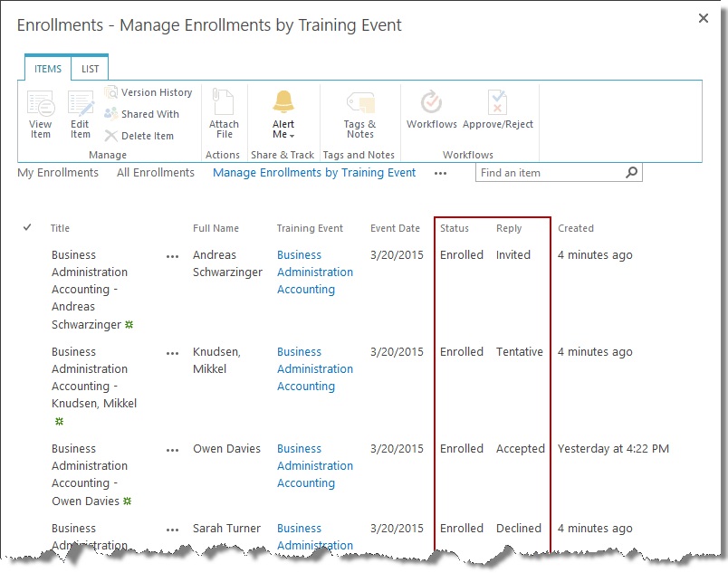Viewport: 728px width, 573px height.
Task: Click the Workflows ribbon icon
Action: pos(432,102)
